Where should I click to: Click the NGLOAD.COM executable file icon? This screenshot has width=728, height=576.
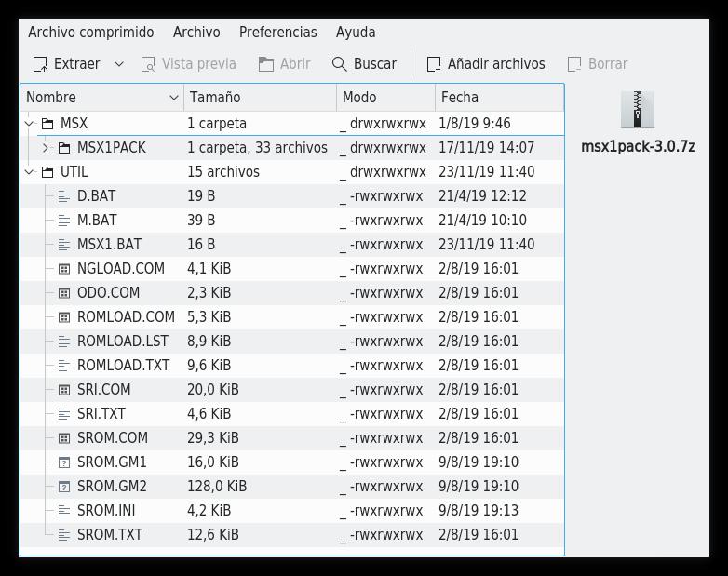64,268
